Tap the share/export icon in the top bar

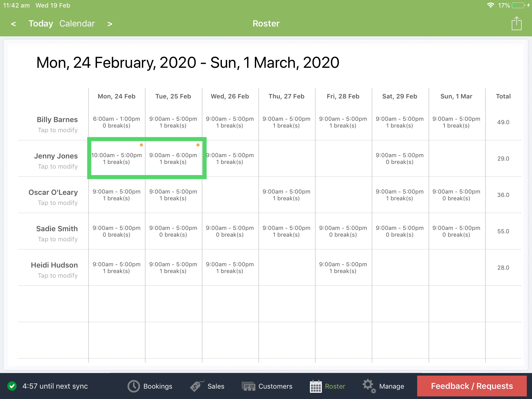point(516,23)
